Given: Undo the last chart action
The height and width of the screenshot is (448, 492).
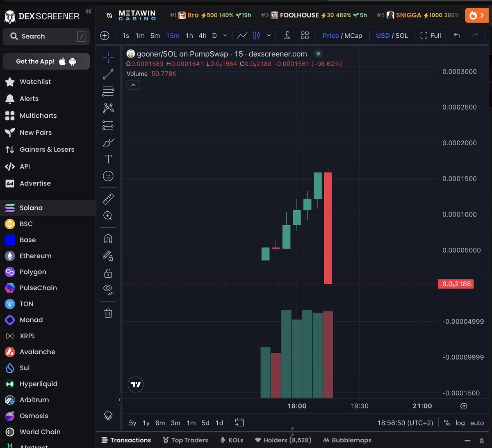Looking at the screenshot, I should [x=457, y=36].
